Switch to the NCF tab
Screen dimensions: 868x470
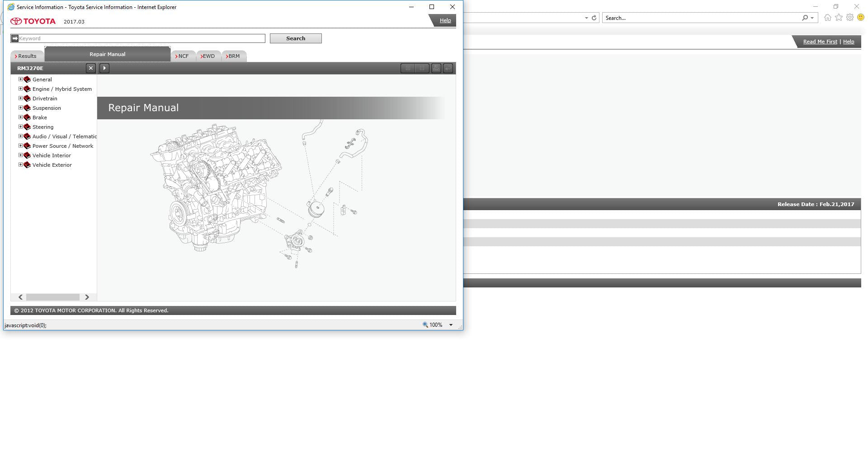pyautogui.click(x=183, y=56)
